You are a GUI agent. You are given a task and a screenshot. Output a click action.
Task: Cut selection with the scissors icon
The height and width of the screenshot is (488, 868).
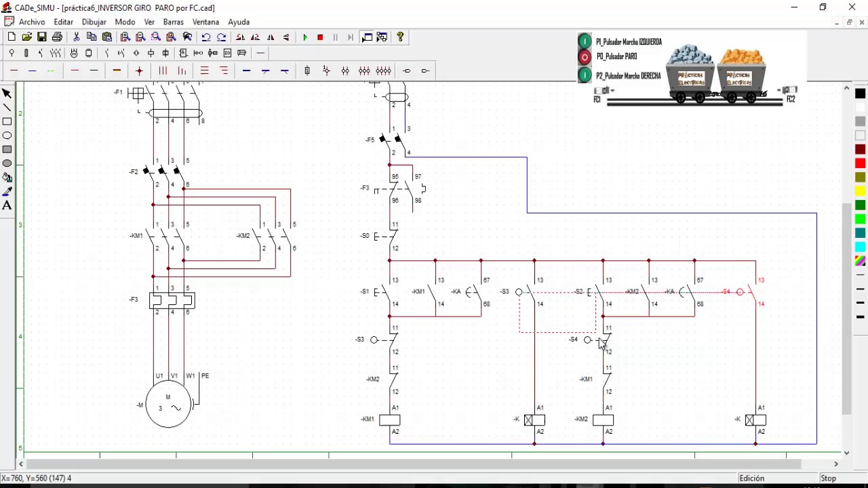click(77, 37)
